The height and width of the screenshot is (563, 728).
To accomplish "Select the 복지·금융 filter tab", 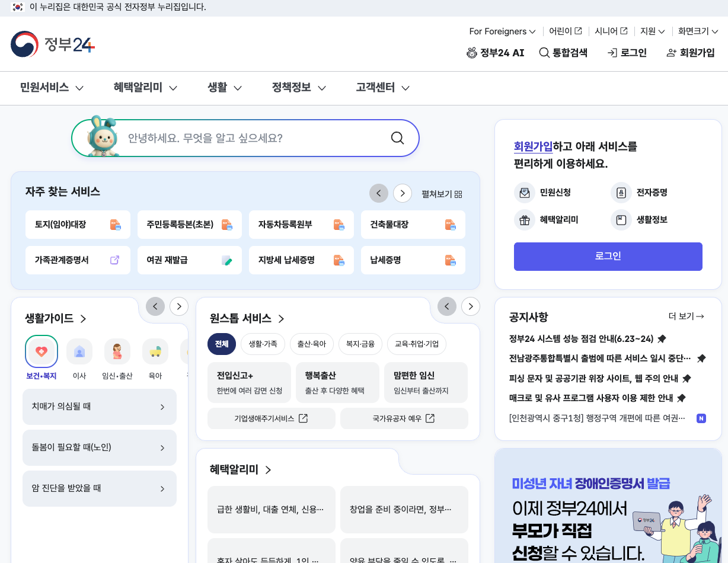I will (x=360, y=344).
